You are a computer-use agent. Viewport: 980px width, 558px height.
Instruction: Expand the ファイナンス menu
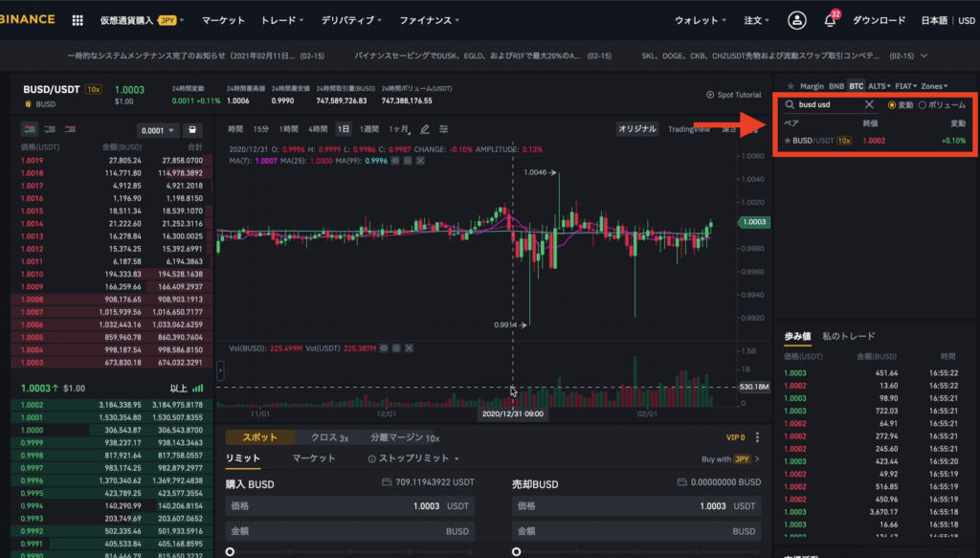click(x=430, y=21)
